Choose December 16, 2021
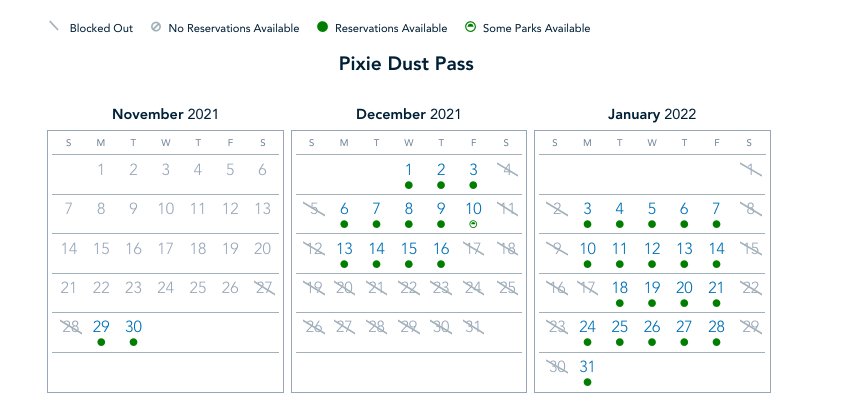Viewport: 858px width, 410px height. [441, 248]
